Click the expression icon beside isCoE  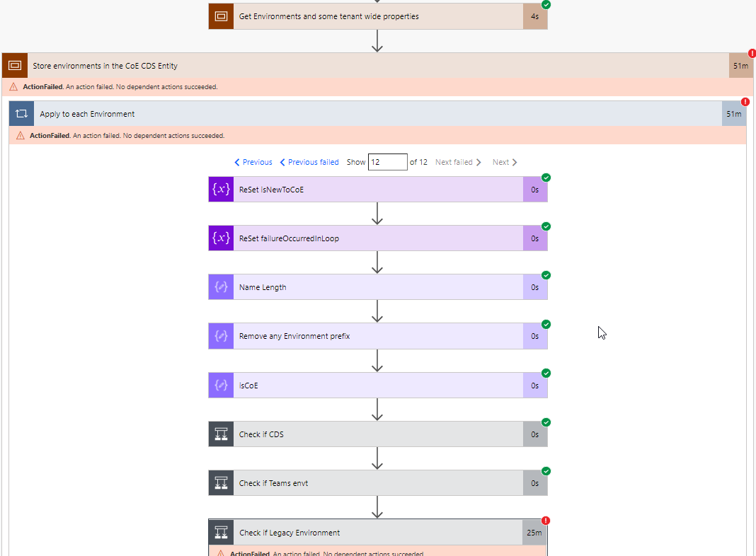[x=220, y=385]
